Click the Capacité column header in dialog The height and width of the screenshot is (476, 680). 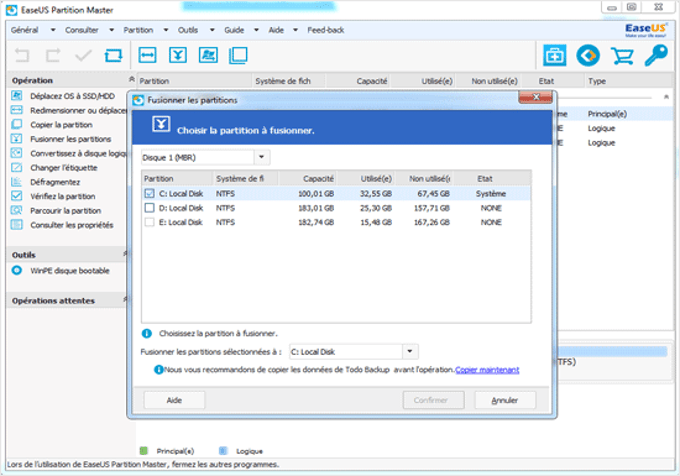pyautogui.click(x=307, y=179)
